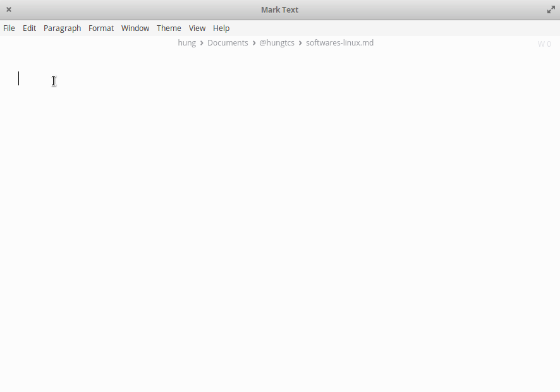Image resolution: width=560 pixels, height=392 pixels.
Task: Click the chevron after @hungtcs
Action: (300, 42)
